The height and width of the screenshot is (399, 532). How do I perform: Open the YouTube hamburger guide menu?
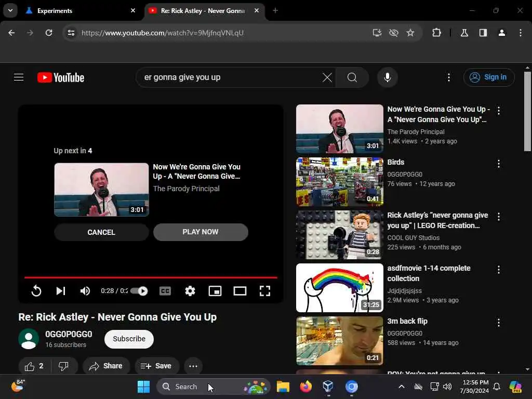[x=19, y=77]
